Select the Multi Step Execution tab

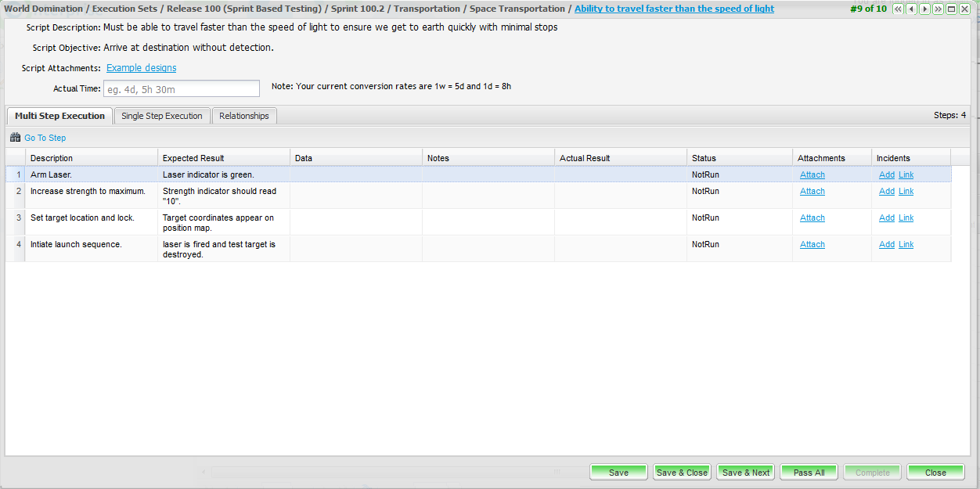tap(59, 116)
